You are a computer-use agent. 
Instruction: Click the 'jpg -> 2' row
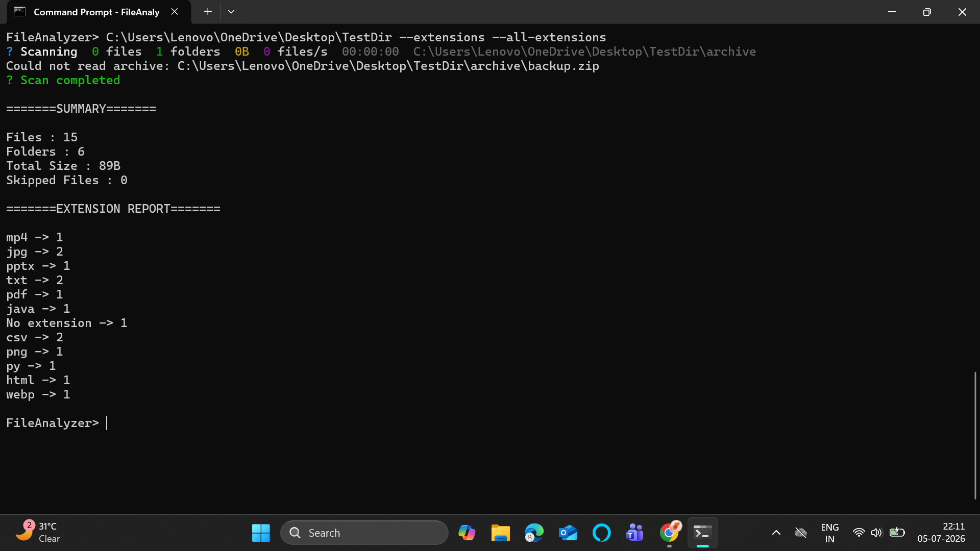tap(35, 252)
